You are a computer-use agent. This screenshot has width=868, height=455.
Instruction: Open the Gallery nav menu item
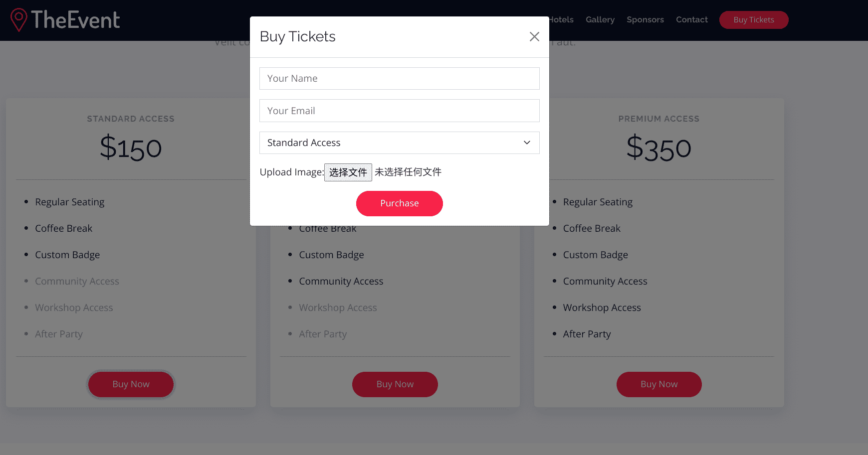(x=600, y=19)
